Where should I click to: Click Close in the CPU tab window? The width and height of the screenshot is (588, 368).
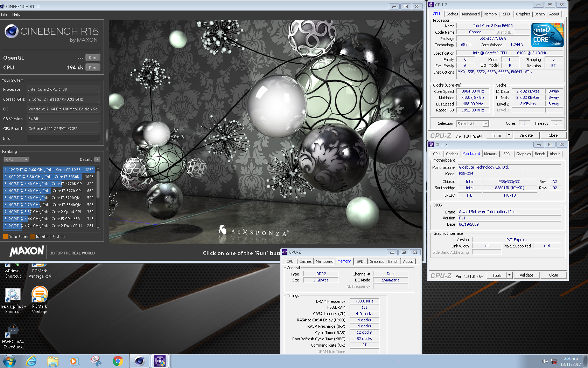point(553,135)
